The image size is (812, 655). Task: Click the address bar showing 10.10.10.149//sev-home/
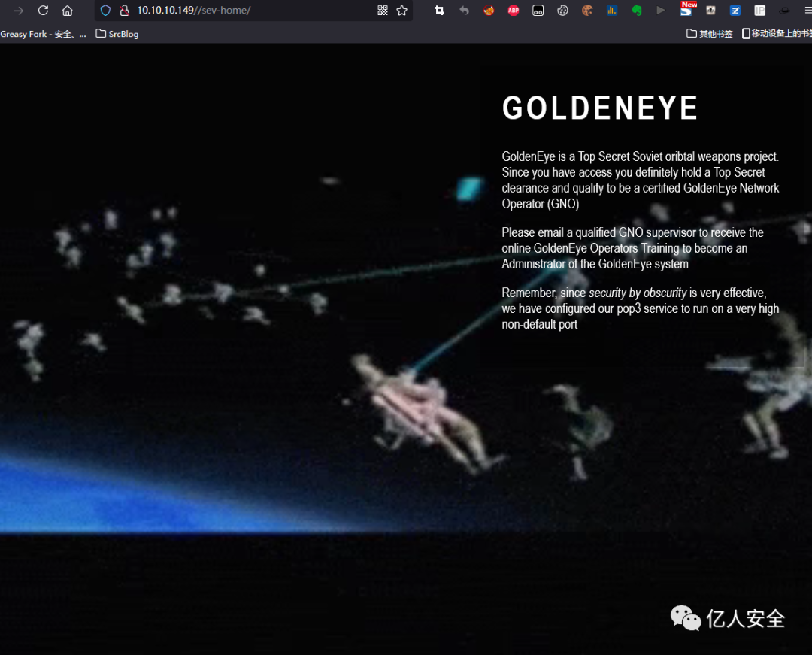[254, 11]
